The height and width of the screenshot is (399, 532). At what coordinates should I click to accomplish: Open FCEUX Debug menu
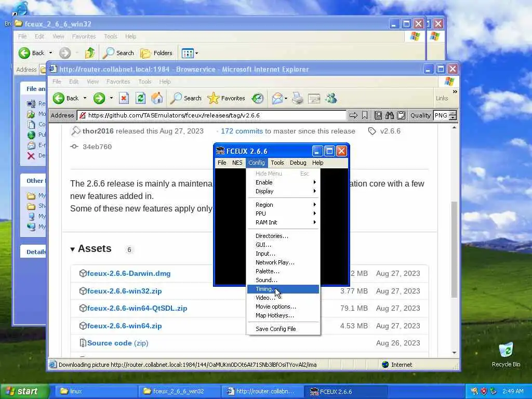tap(298, 163)
